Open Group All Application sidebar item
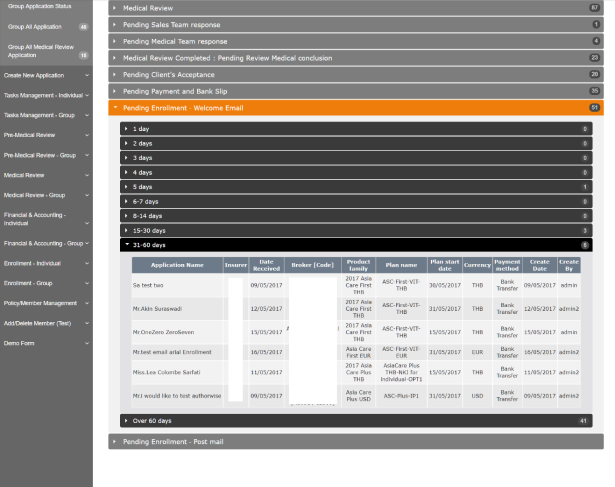 pos(46,27)
